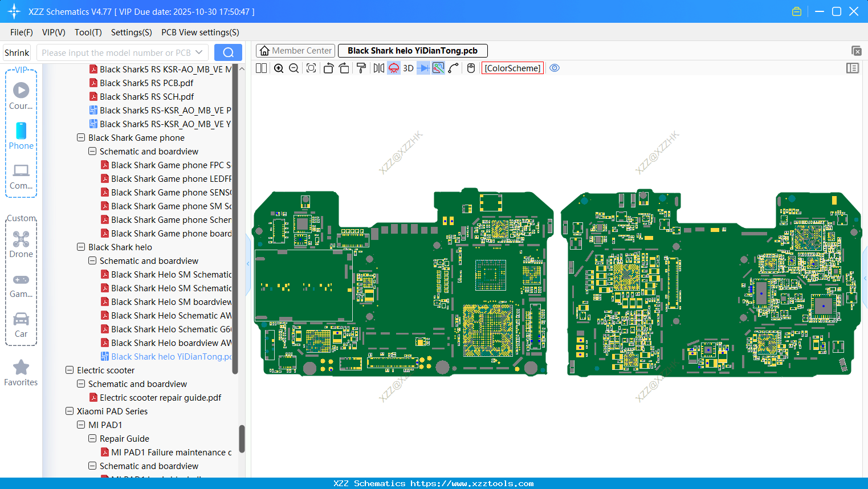The width and height of the screenshot is (868, 489).
Task: Toggle the split view layout icon
Action: 261,68
